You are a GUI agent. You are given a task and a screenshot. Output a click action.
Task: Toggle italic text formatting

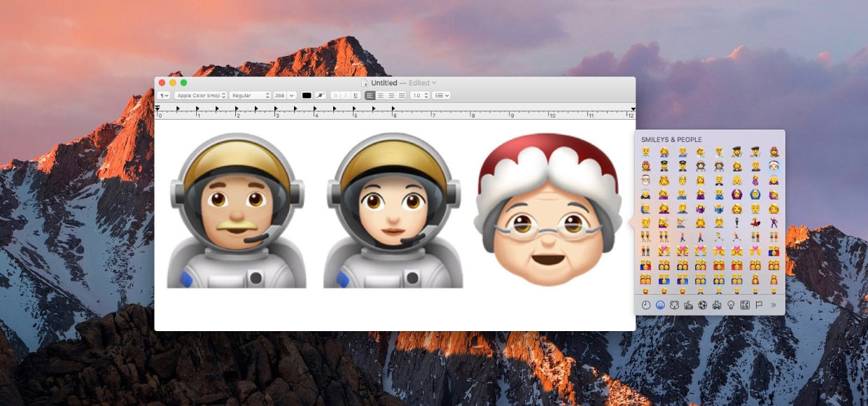(x=346, y=95)
